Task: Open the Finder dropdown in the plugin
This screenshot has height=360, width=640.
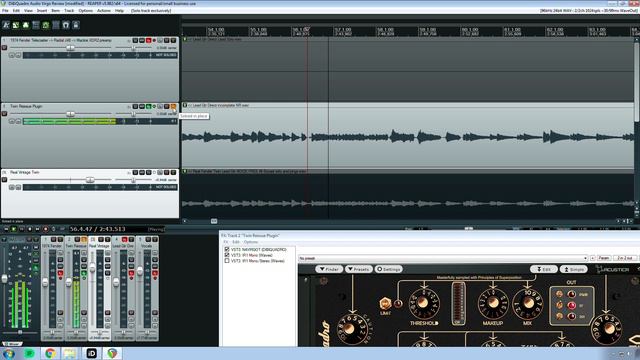Action: point(329,269)
